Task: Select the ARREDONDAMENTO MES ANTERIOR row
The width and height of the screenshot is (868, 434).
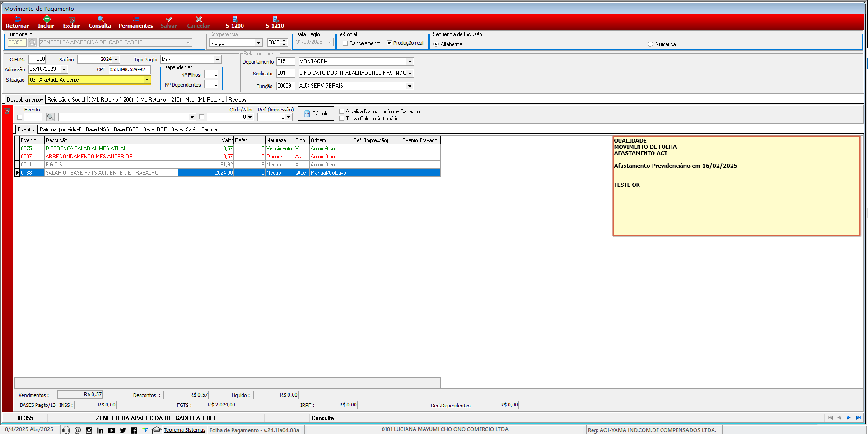Action: [230, 157]
